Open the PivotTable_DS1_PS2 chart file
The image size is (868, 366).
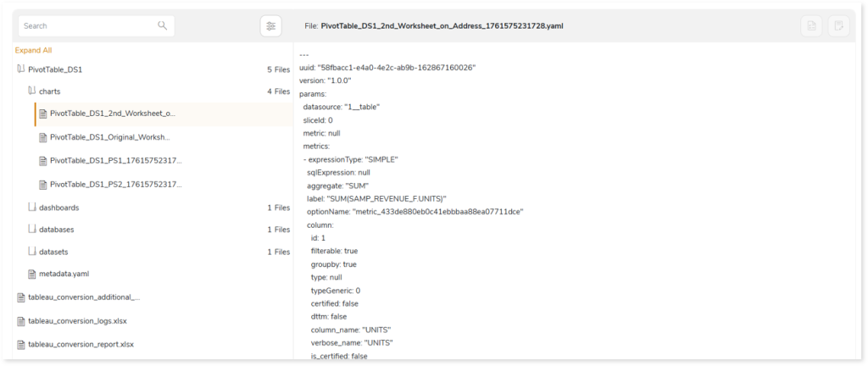(116, 184)
